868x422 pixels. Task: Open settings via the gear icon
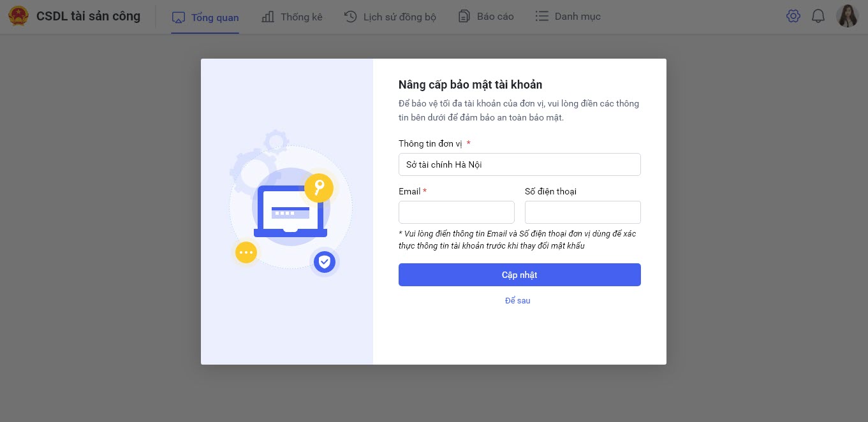click(x=793, y=17)
